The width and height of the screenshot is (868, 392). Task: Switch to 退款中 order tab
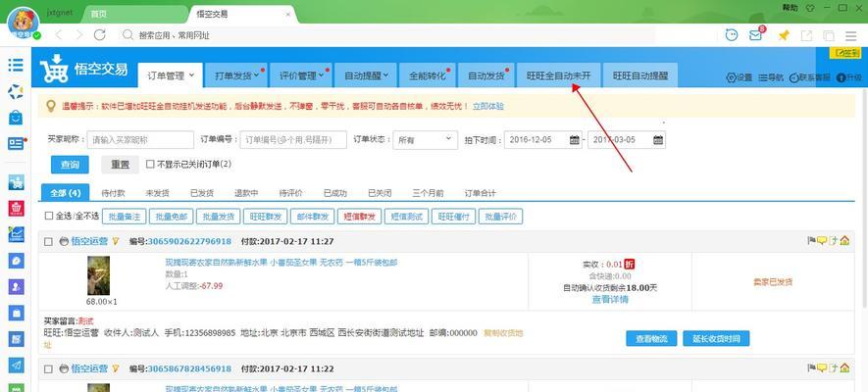[x=246, y=193]
